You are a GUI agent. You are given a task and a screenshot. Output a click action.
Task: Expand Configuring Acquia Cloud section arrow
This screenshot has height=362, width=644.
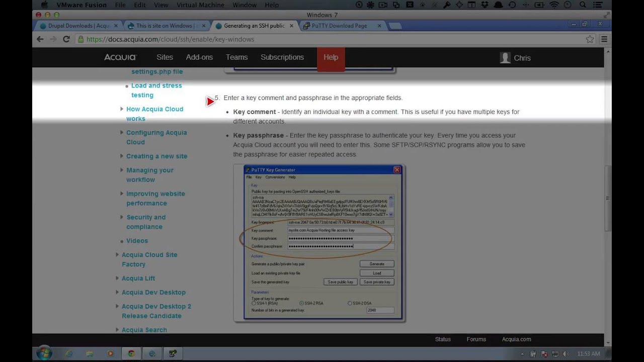pos(122,132)
